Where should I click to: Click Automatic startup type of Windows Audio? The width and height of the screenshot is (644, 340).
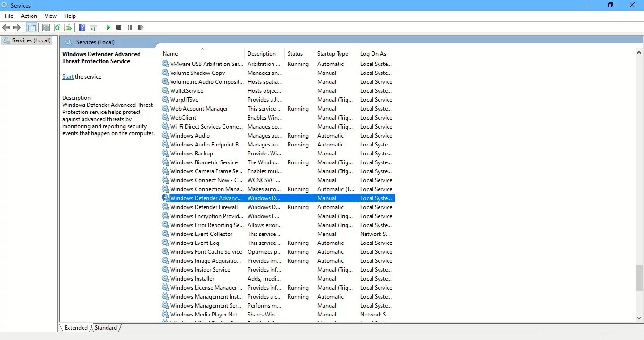pyautogui.click(x=330, y=135)
